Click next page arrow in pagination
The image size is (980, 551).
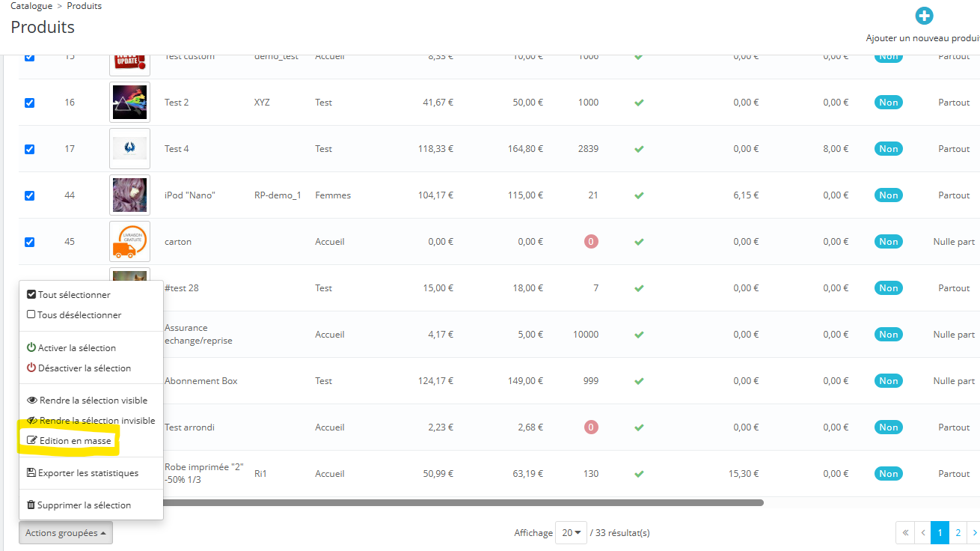[973, 533]
